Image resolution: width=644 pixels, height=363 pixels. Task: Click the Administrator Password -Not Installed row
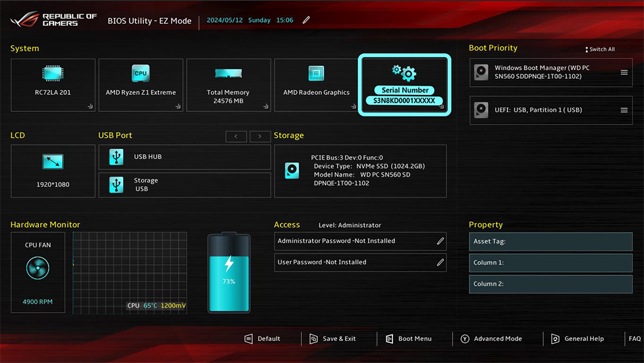(360, 241)
